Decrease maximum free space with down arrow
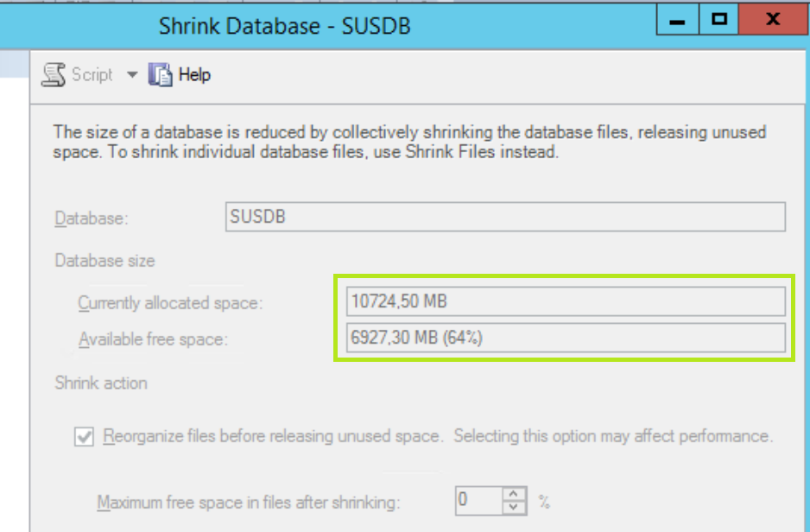 point(514,505)
